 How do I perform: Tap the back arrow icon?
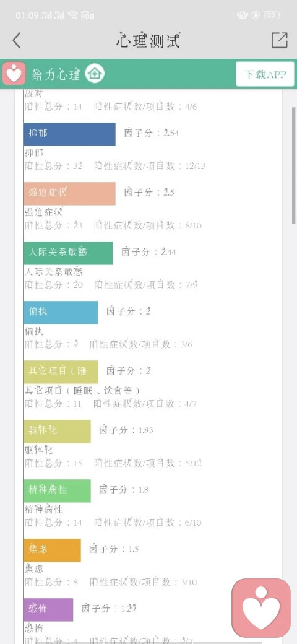[17, 41]
